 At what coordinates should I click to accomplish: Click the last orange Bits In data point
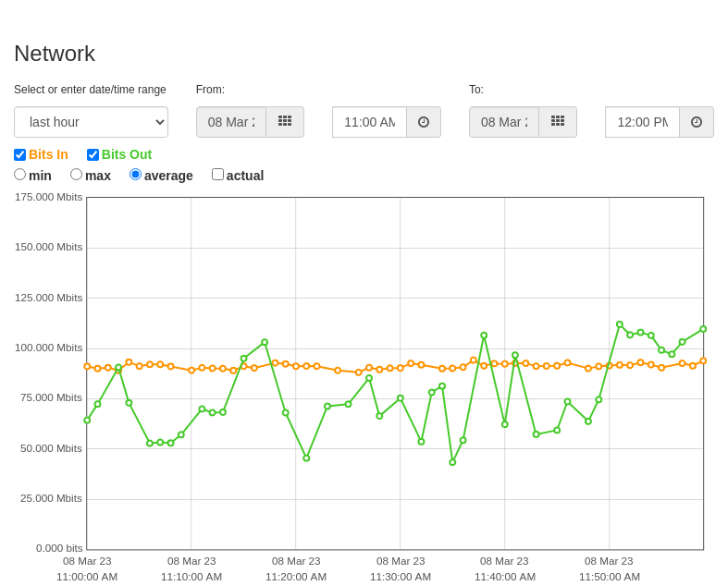703,361
